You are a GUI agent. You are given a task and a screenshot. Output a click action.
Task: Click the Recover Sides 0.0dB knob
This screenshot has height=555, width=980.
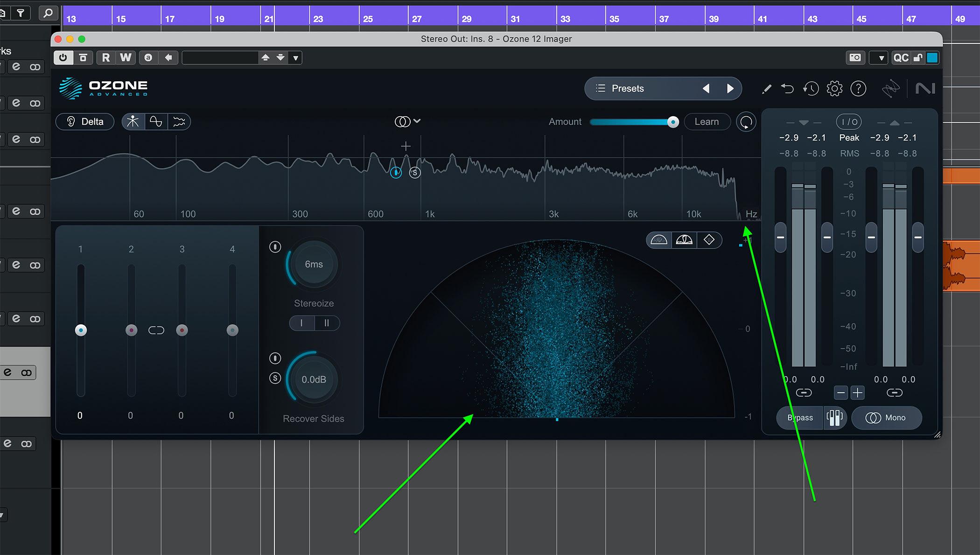tap(314, 379)
